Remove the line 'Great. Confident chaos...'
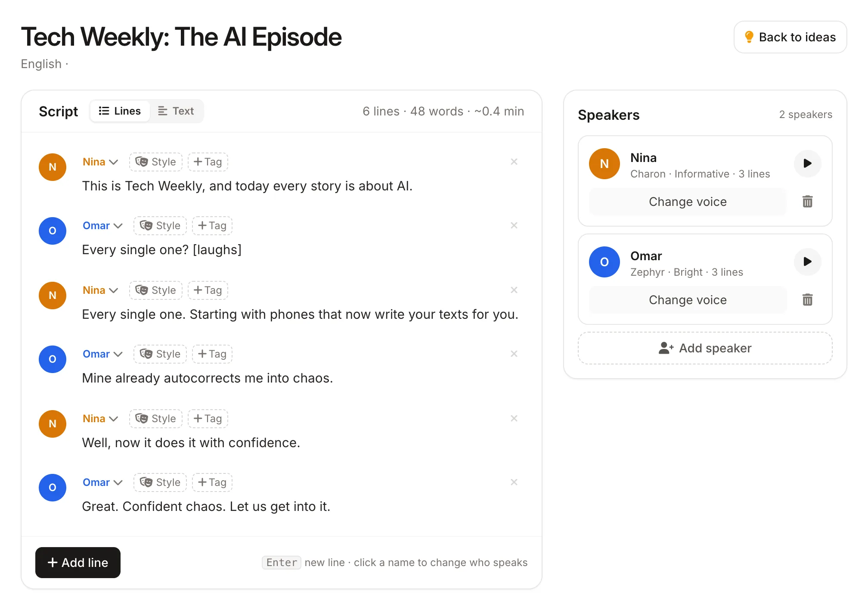 514,482
